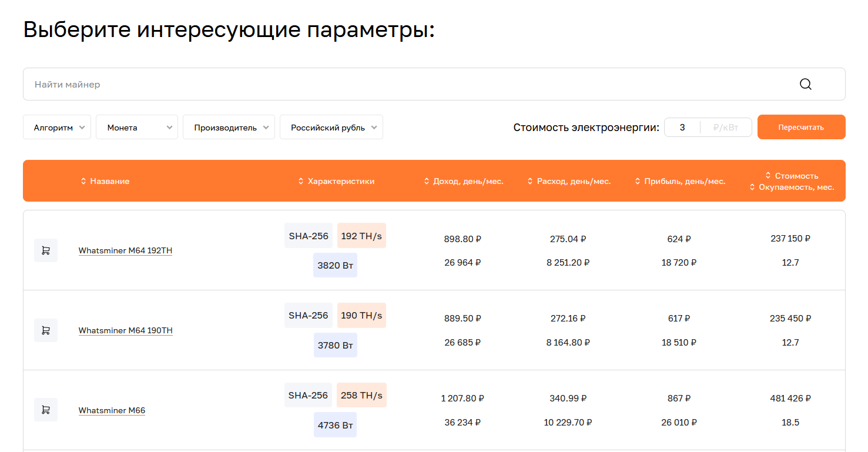868x452 pixels.
Task: Click the Стоимость электроэнергии label
Action: coord(587,128)
